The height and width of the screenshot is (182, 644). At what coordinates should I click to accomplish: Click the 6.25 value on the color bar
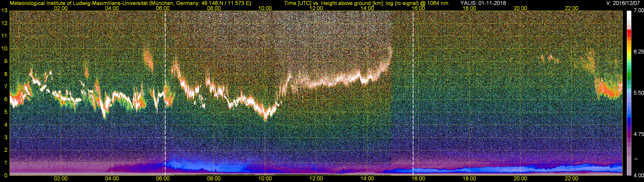638,52
